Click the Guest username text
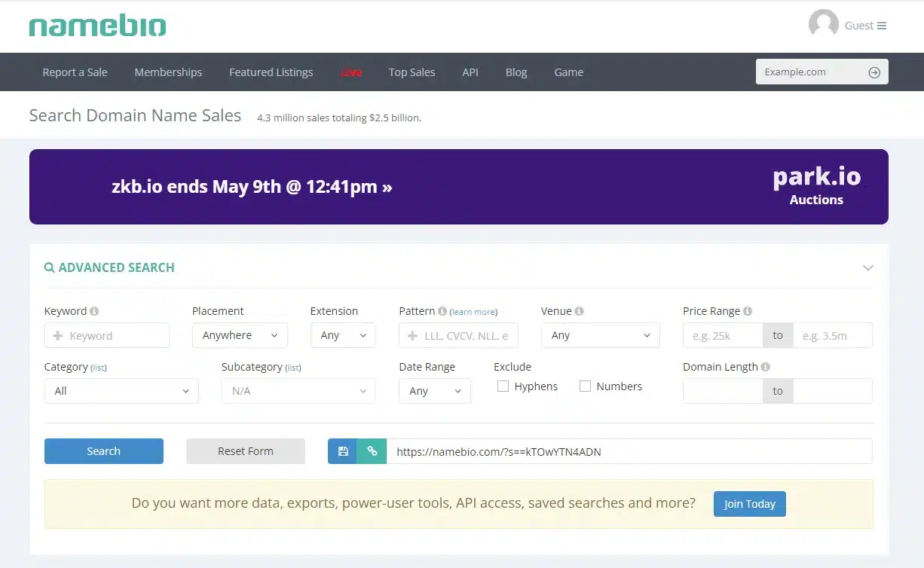The image size is (924, 568). (x=858, y=26)
